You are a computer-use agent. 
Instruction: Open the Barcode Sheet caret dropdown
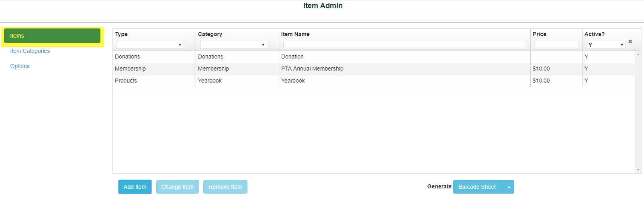[509, 187]
